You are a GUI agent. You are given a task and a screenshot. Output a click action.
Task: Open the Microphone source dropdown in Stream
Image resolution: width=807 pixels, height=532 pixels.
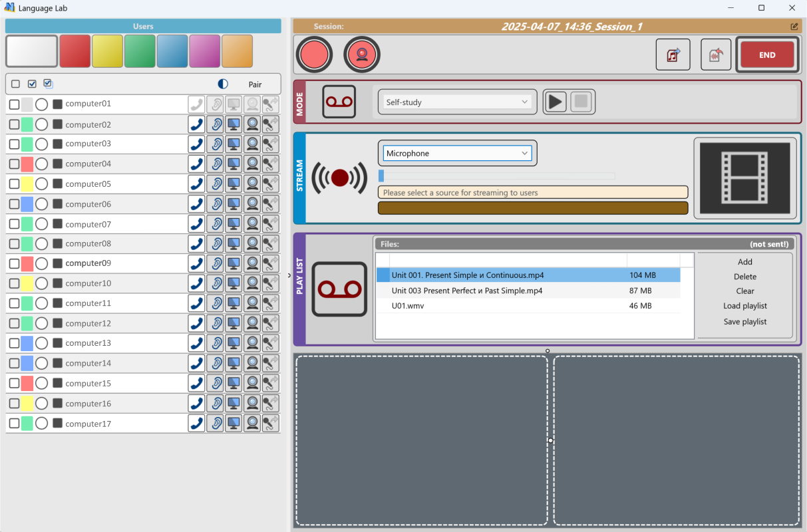[x=456, y=153]
